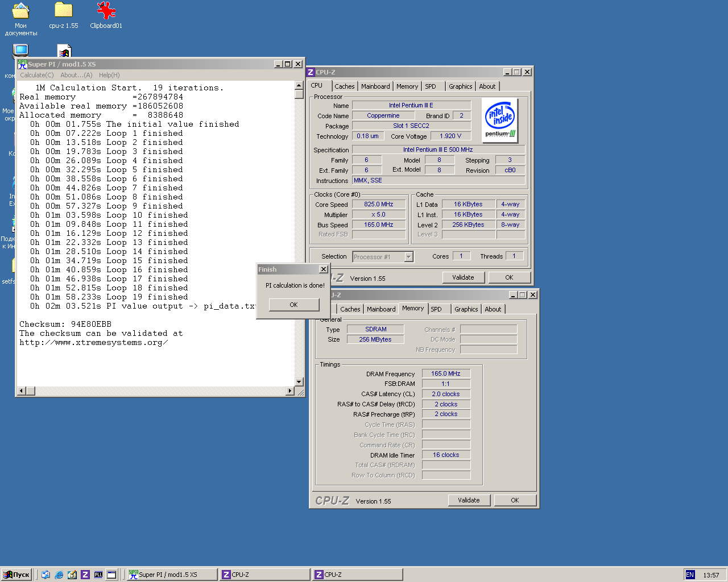Click Super PI vertical scrollbar down arrow

click(299, 381)
